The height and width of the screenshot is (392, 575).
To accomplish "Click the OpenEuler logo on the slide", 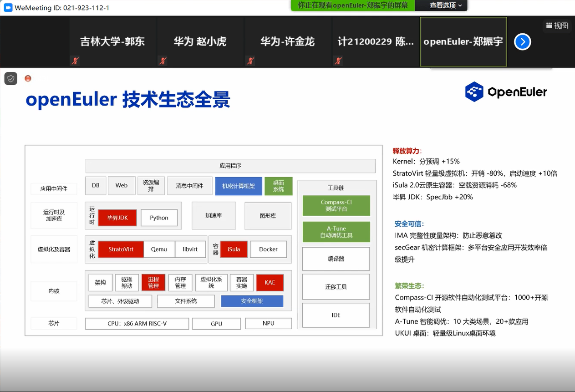I will click(506, 92).
